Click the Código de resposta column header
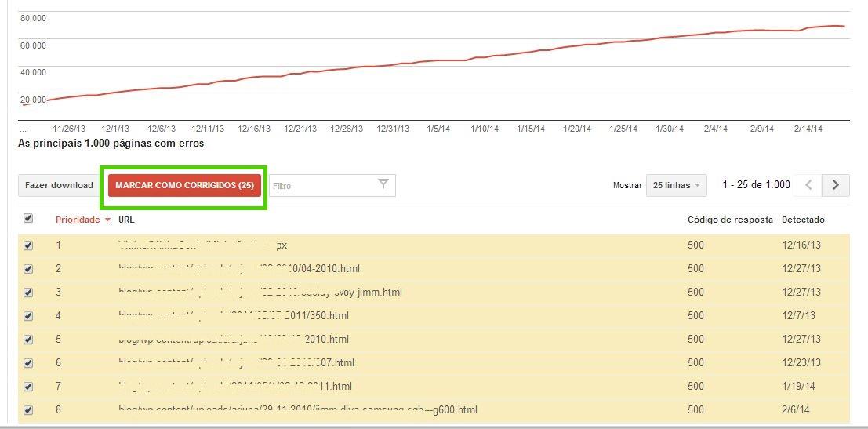Image resolution: width=868 pixels, height=429 pixels. [729, 220]
